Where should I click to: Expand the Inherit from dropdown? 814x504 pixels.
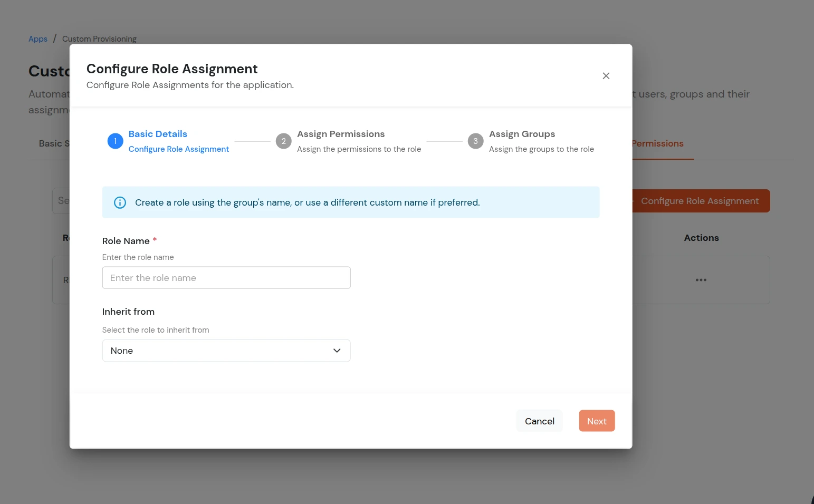226,350
